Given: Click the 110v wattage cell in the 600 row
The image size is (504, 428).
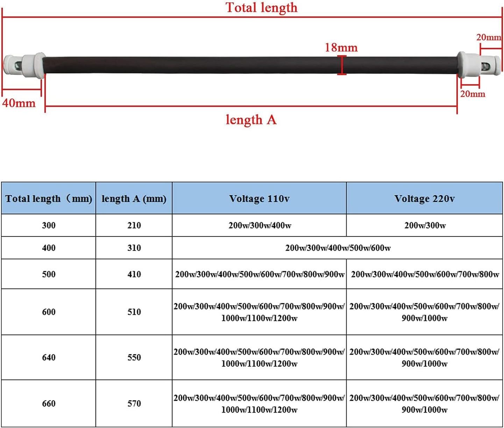Looking at the screenshot, I should click(259, 312).
